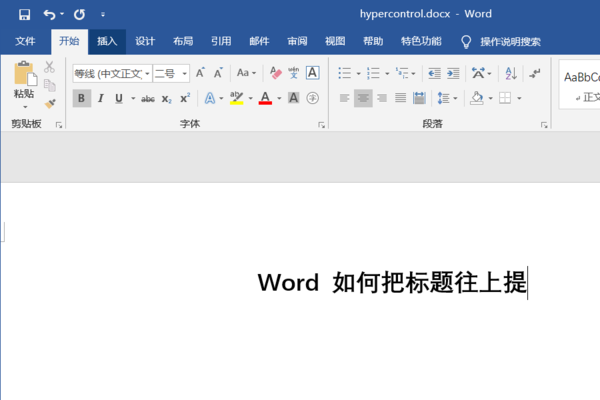Screen dimensions: 600x400
Task: Click the Cut scissors icon
Action: tap(50, 67)
